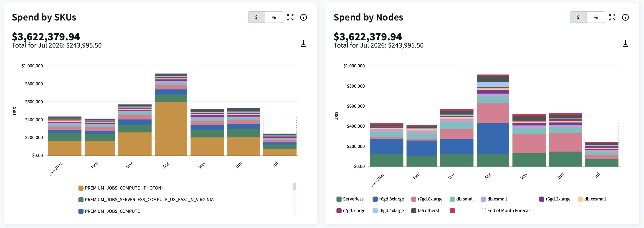Switch Spend by SKUs to percent view
644x228 pixels.
274,17
